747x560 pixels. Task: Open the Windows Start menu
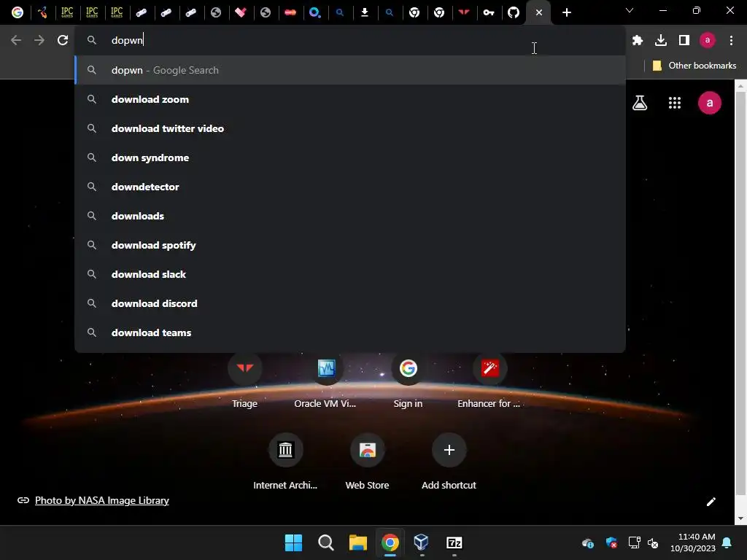pyautogui.click(x=293, y=542)
